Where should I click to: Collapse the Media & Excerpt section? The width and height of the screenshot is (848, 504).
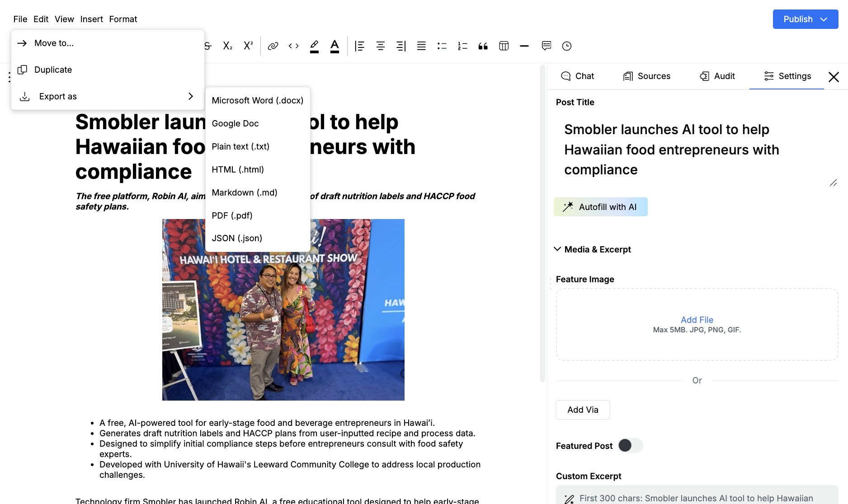[593, 249]
